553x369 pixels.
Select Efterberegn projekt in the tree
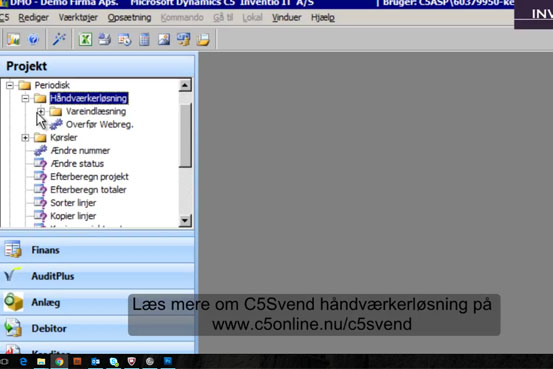click(89, 177)
